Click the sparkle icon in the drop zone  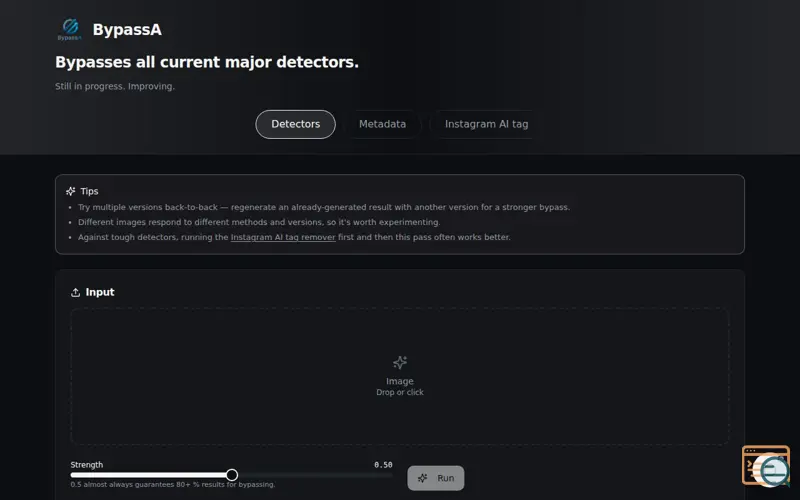coord(400,362)
